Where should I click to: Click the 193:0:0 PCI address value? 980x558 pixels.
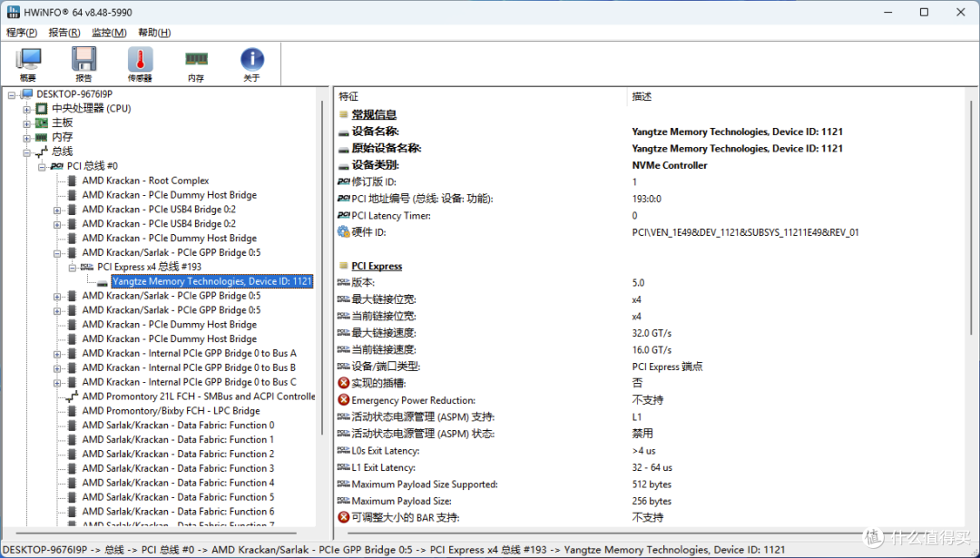pos(646,199)
